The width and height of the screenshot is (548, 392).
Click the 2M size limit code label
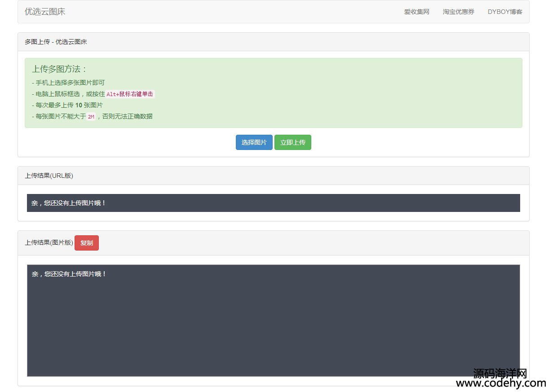91,117
